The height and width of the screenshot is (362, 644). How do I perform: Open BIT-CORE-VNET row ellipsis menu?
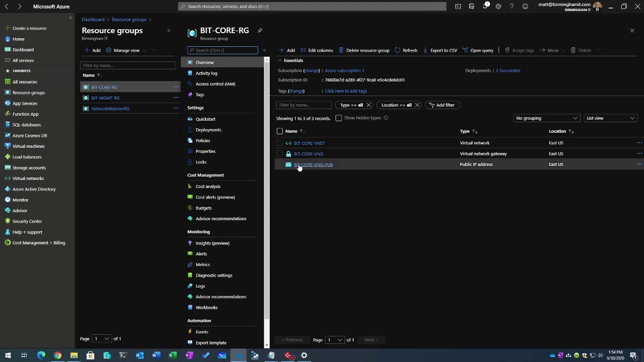tap(639, 143)
